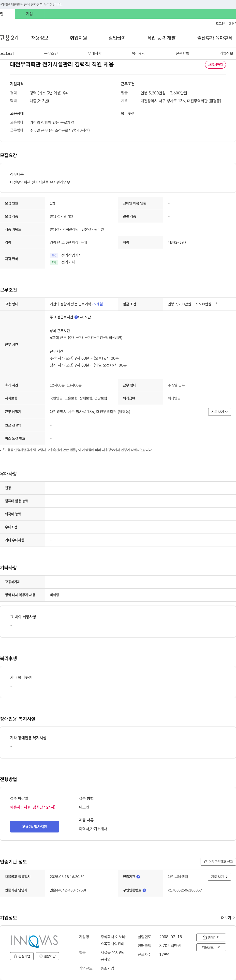
Task: Click 워크넷 application method text
Action: tap(84, 807)
